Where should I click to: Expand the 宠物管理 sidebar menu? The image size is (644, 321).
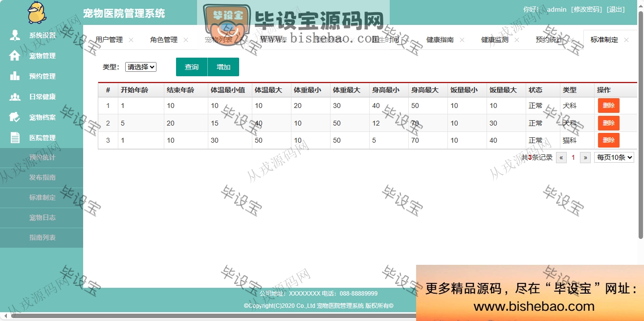click(x=42, y=56)
